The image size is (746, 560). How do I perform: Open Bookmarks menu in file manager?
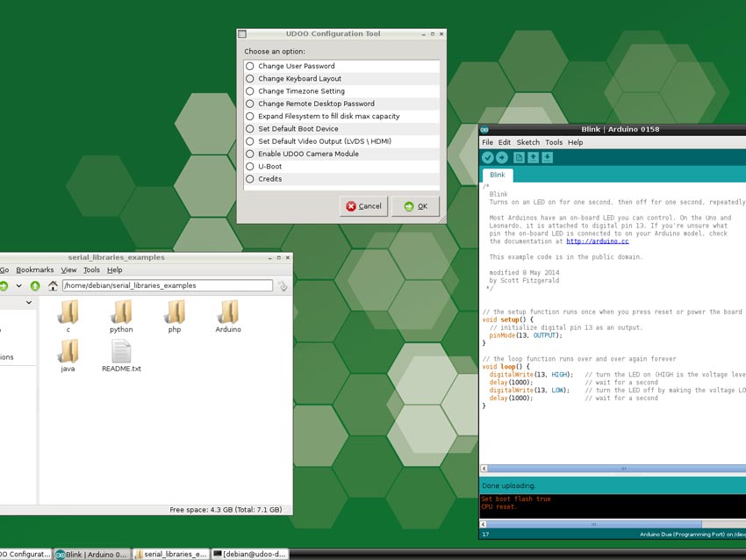pos(35,269)
